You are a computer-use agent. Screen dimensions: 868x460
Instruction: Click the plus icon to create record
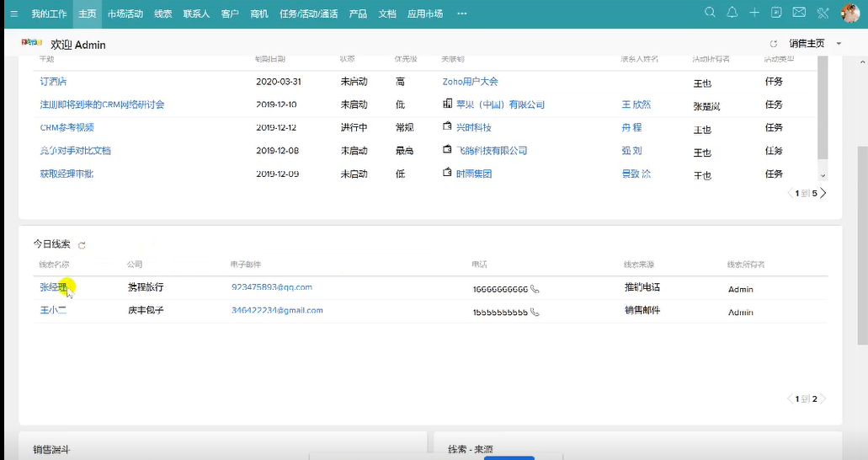click(754, 13)
